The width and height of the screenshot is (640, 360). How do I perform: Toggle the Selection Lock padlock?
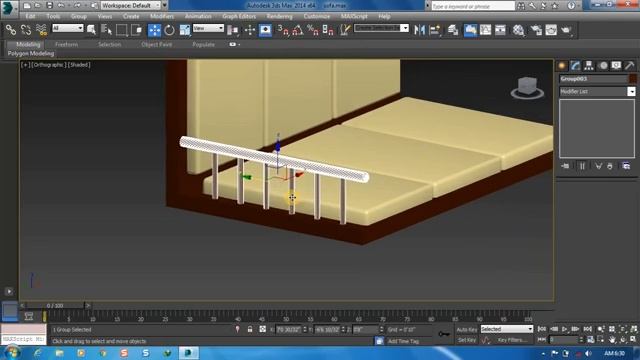[x=250, y=329]
